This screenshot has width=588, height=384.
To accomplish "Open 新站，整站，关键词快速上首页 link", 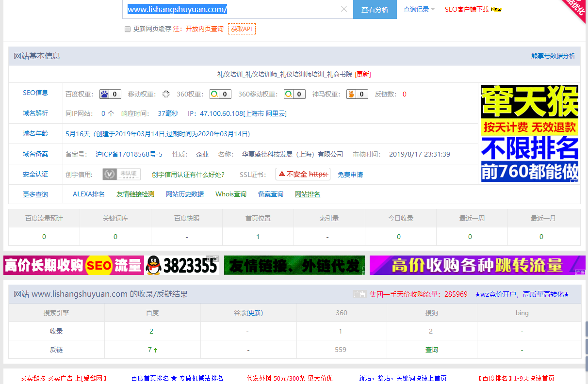I will 403,378.
